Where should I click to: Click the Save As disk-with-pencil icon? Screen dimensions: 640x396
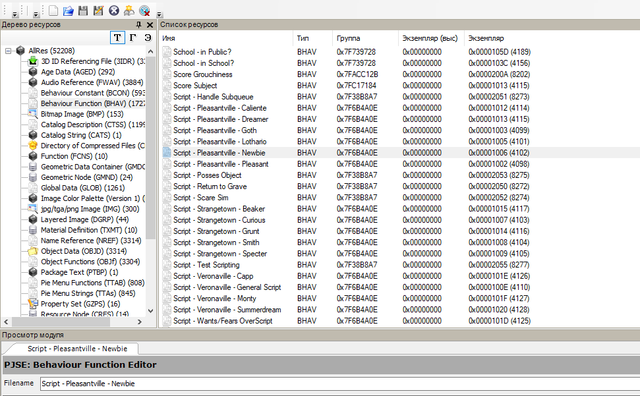98,11
